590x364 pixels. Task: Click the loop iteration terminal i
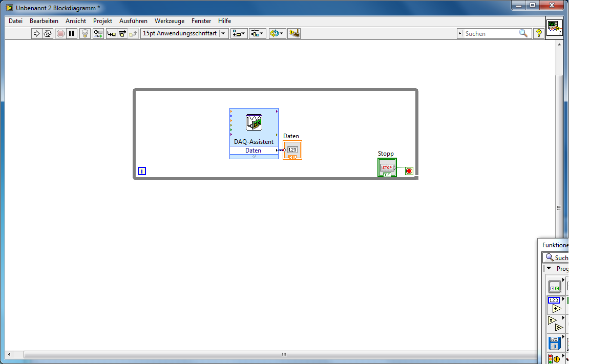(x=142, y=171)
